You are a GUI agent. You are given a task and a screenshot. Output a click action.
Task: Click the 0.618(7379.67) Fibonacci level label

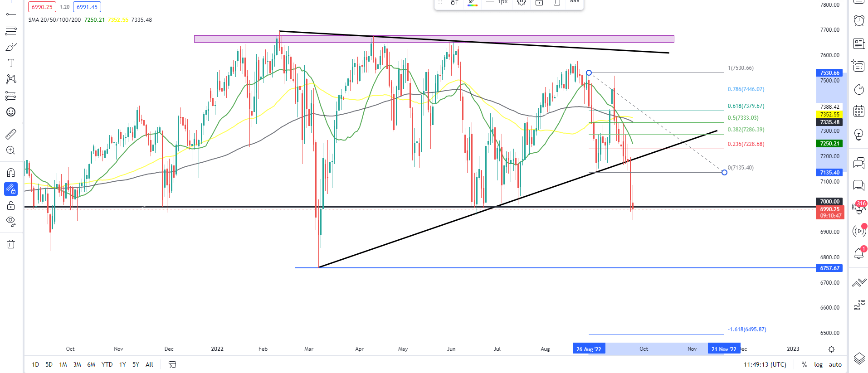(x=746, y=106)
